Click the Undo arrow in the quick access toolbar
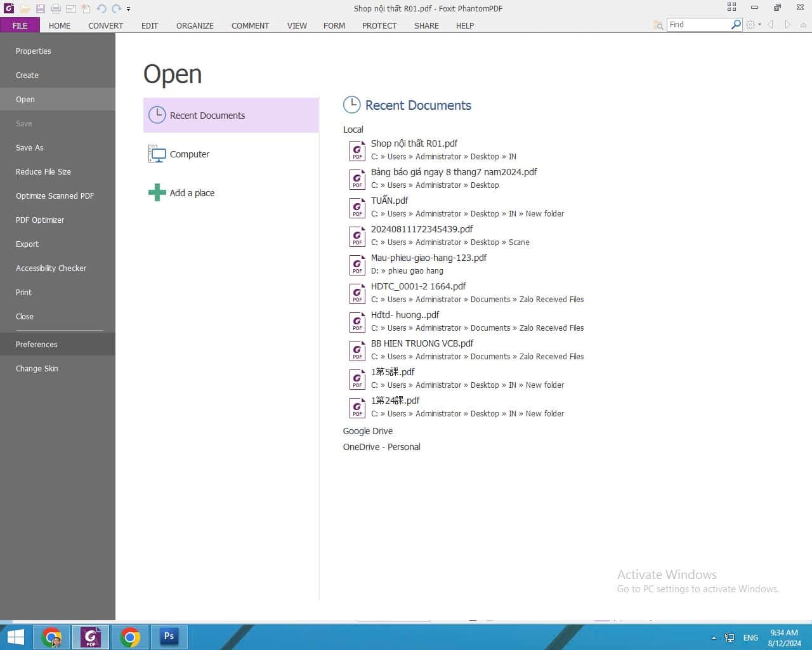This screenshot has height=650, width=812. tap(101, 8)
